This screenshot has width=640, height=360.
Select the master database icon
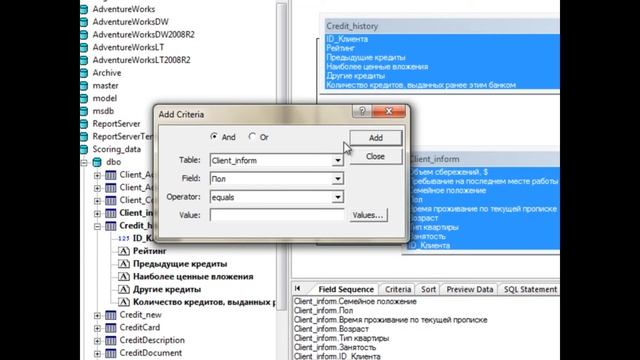coord(84,86)
